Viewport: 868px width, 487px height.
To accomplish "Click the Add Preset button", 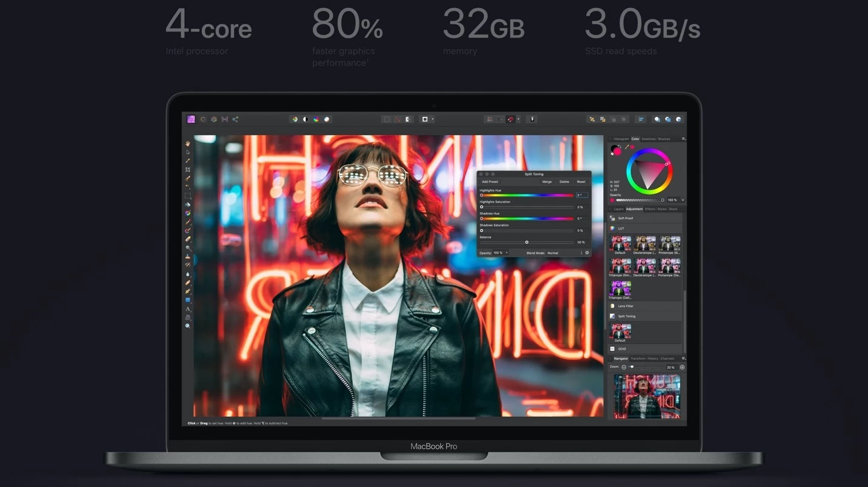I will point(490,182).
